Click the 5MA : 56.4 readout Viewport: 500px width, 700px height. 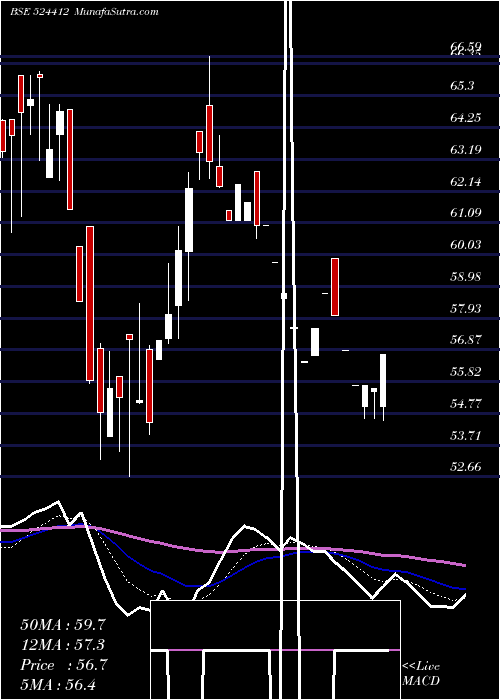point(58,685)
